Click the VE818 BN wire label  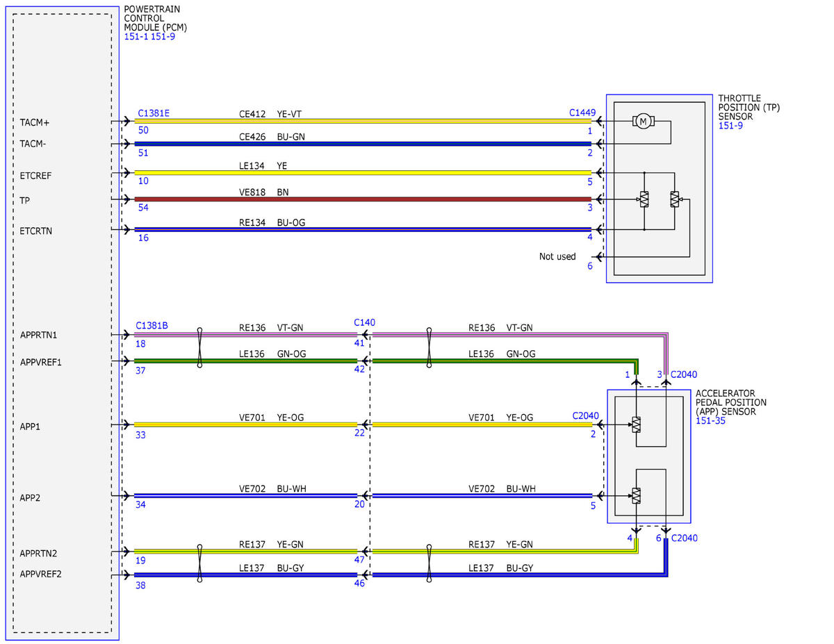[264, 192]
